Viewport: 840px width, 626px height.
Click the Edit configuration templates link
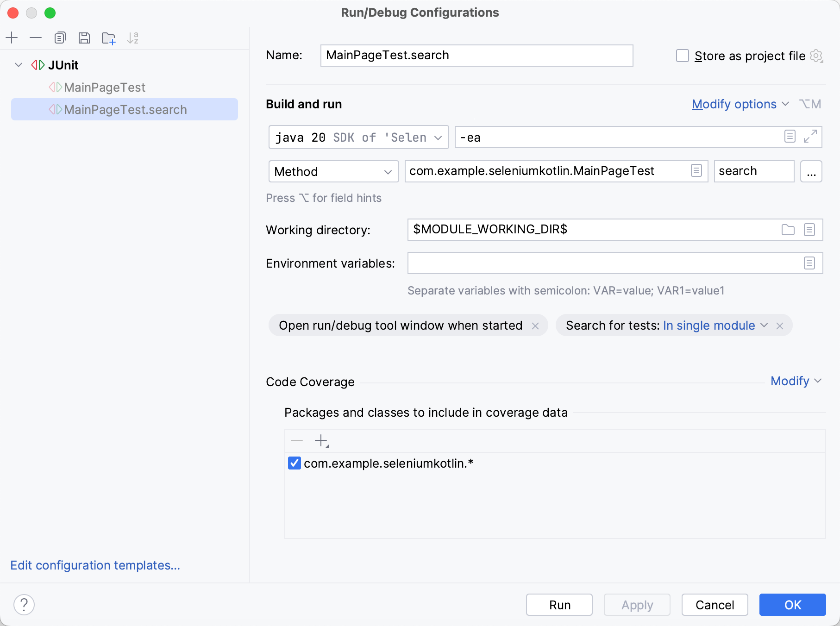(x=95, y=565)
